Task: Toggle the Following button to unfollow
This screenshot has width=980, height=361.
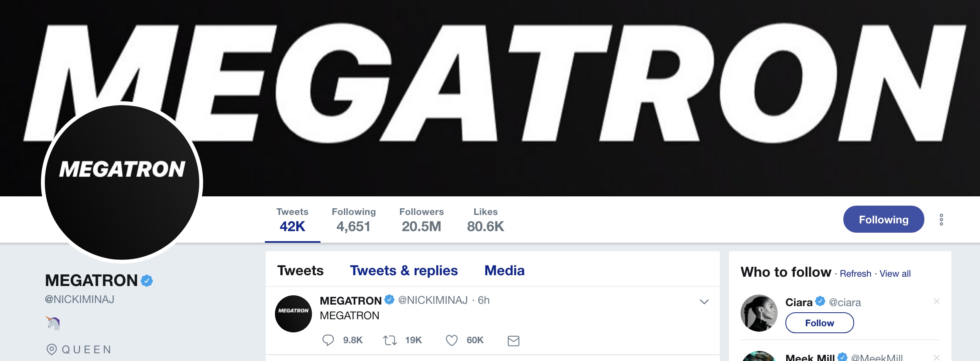Action: pyautogui.click(x=883, y=219)
